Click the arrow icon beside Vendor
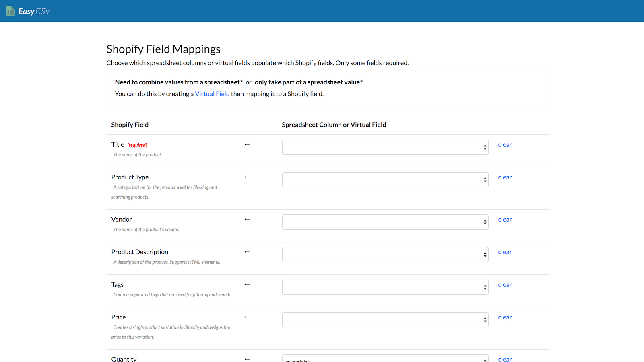644x362 pixels. 247,219
